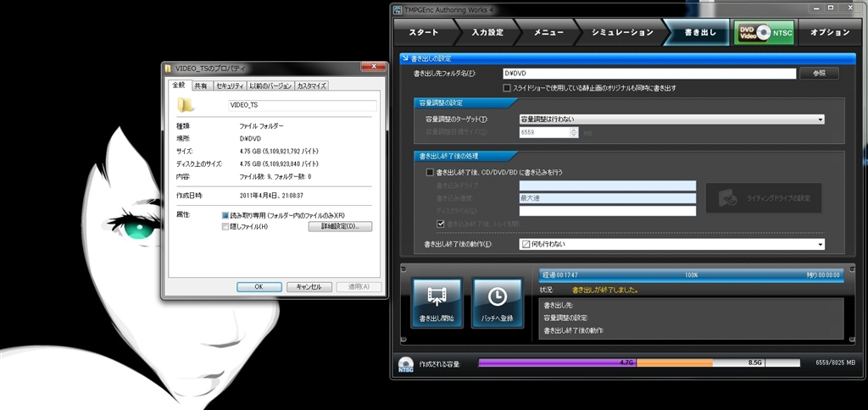
Task: Collapse the 書き出しの設定 section header arrow
Action: (405, 58)
